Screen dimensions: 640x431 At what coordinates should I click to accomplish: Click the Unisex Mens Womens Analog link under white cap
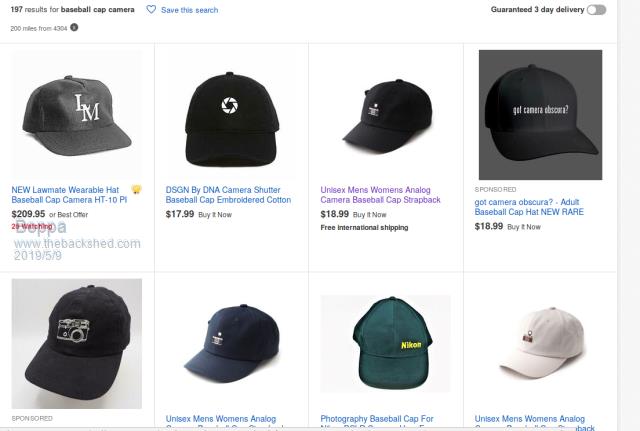click(x=529, y=419)
